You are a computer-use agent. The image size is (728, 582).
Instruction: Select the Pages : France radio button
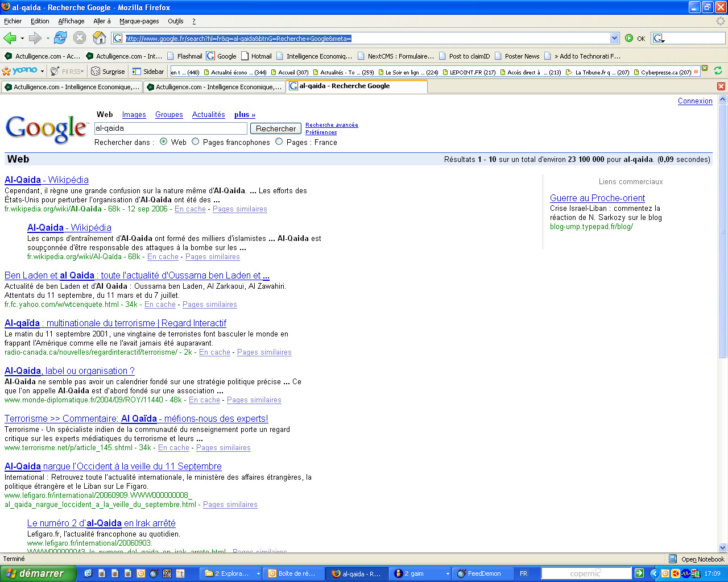pos(279,142)
